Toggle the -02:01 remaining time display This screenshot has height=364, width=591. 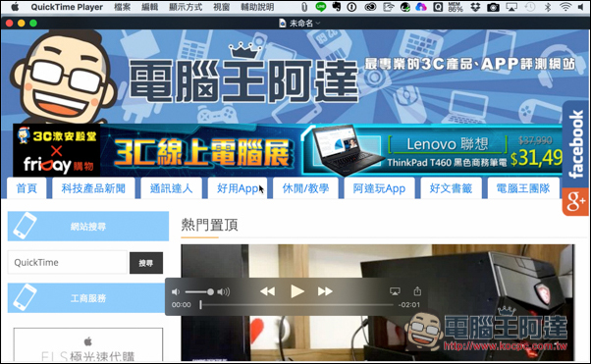click(409, 304)
